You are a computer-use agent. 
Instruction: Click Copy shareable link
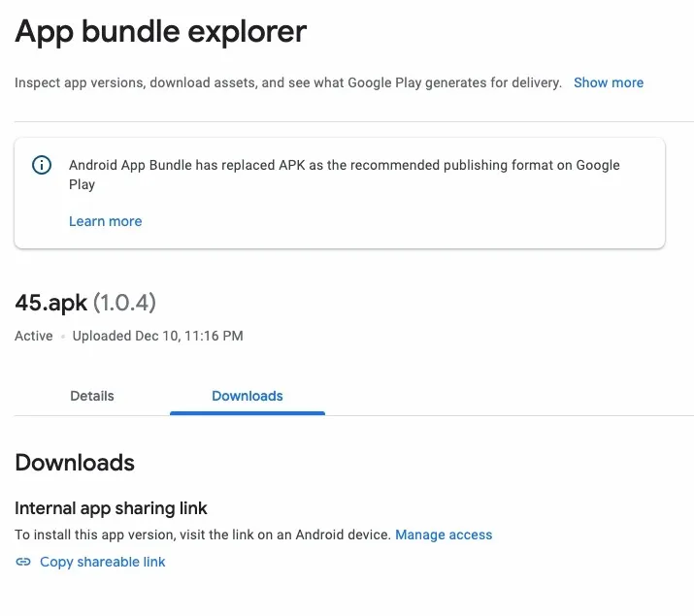(102, 562)
